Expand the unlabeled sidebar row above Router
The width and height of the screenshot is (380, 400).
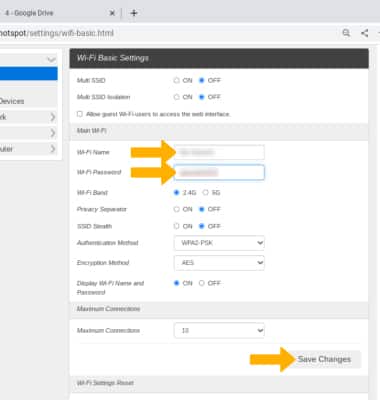(x=29, y=133)
